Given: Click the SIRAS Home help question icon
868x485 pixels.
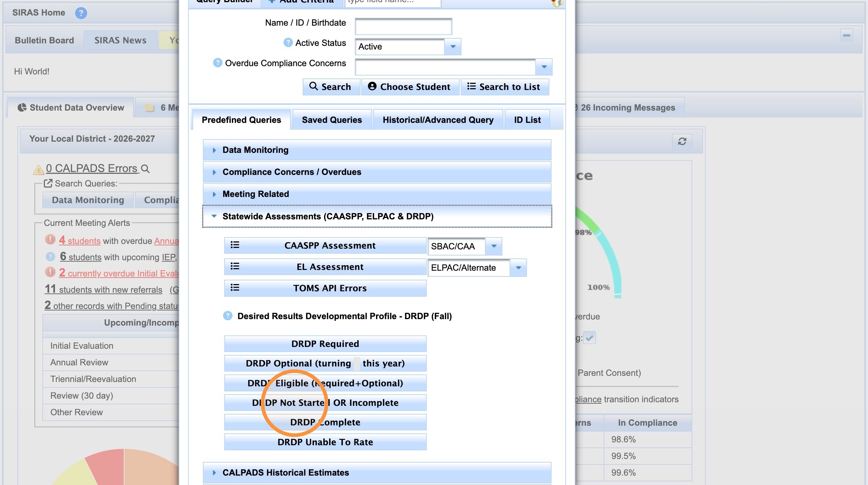Looking at the screenshot, I should pos(81,13).
